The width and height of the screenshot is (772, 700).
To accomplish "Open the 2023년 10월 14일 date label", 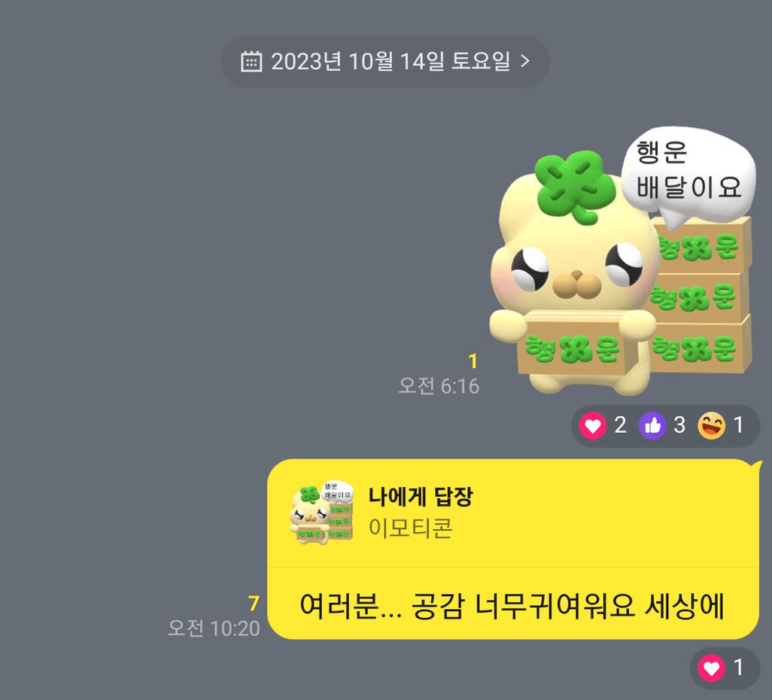I will coord(391,62).
